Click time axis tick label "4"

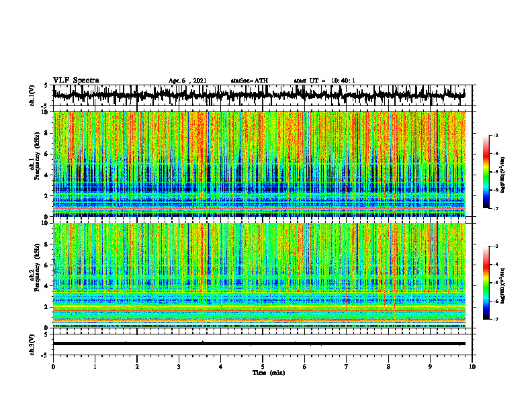[x=221, y=367]
